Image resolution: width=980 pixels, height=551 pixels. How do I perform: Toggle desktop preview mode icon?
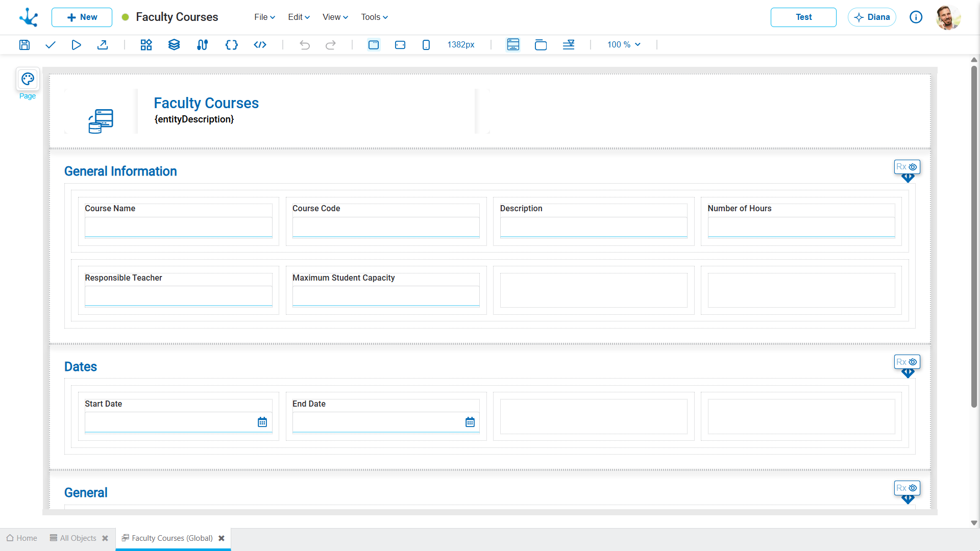click(x=374, y=45)
